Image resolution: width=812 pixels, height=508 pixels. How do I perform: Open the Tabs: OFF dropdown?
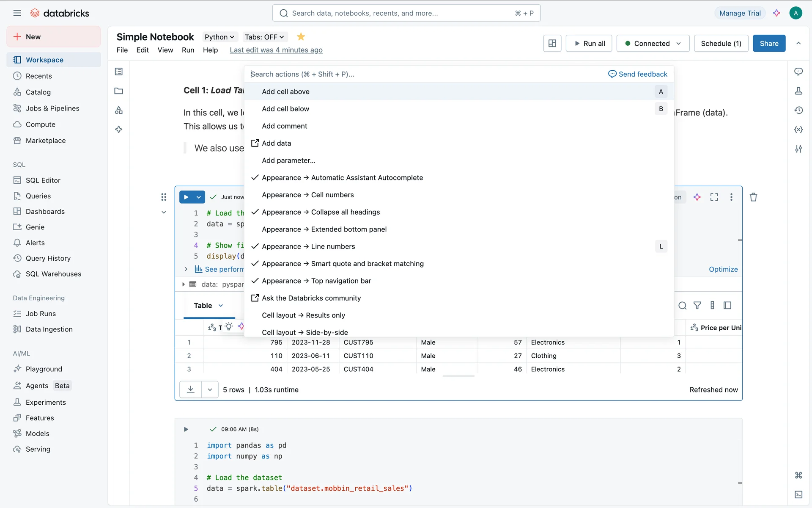(264, 37)
